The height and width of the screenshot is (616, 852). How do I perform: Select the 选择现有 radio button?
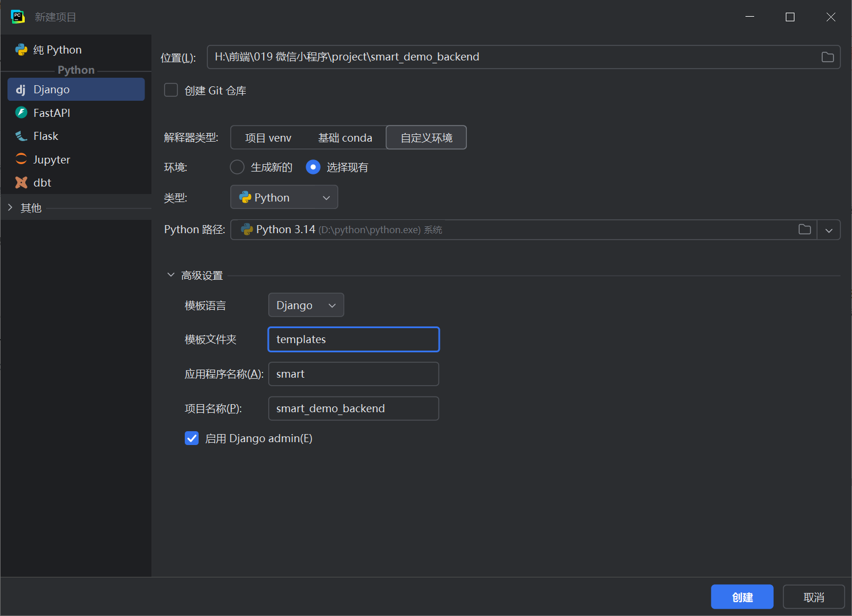point(313,167)
